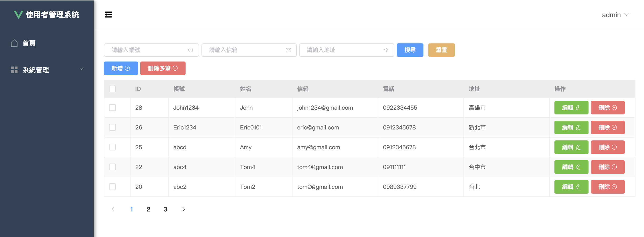The image size is (644, 237).
Task: Select the 首頁 home icon in the sidebar
Action: pyautogui.click(x=14, y=43)
